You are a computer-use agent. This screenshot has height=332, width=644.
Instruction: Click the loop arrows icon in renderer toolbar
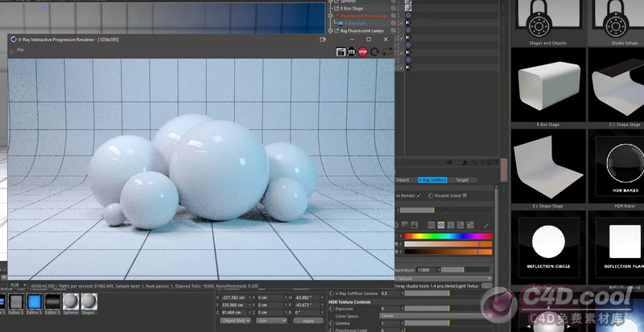tap(387, 51)
